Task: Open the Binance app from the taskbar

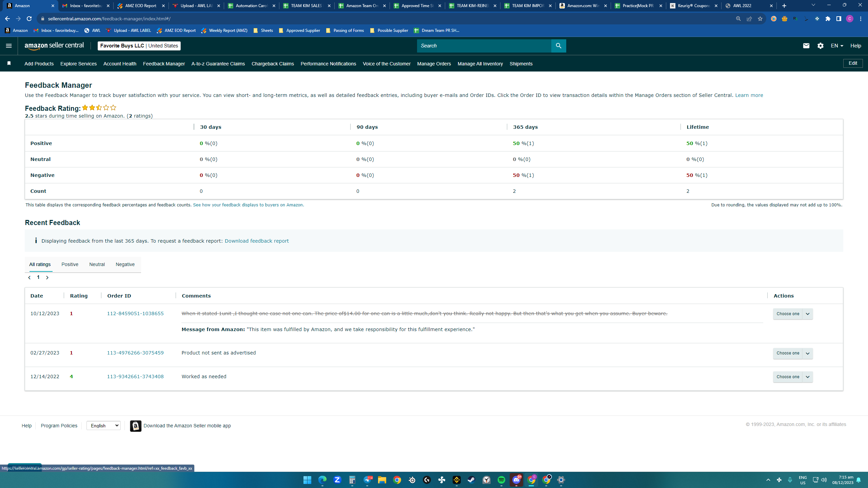Action: [x=457, y=480]
